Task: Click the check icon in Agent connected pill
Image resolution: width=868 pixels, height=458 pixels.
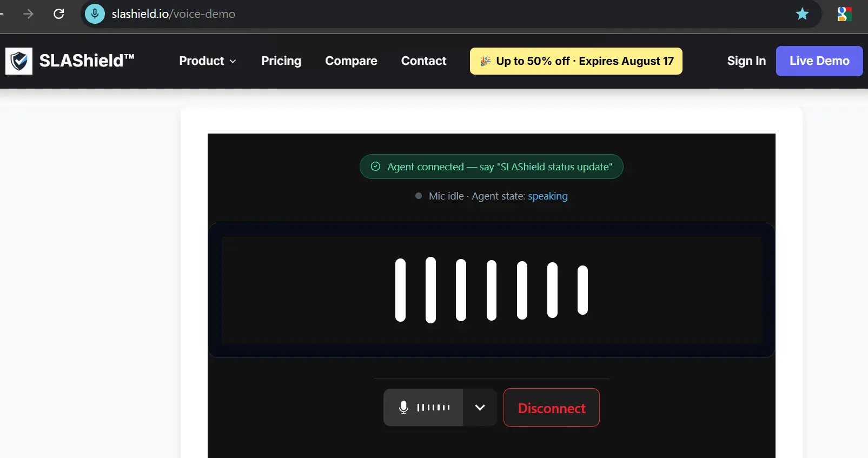Action: pyautogui.click(x=375, y=167)
